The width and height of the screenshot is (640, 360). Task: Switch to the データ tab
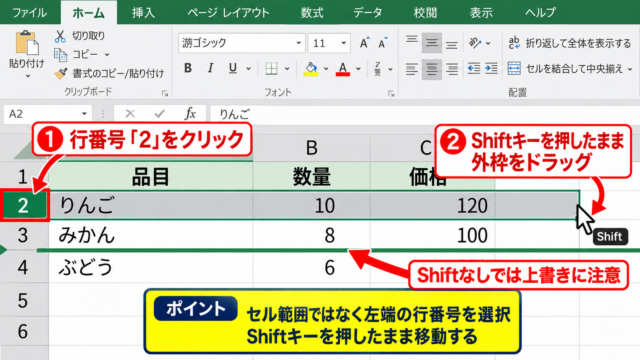(367, 13)
